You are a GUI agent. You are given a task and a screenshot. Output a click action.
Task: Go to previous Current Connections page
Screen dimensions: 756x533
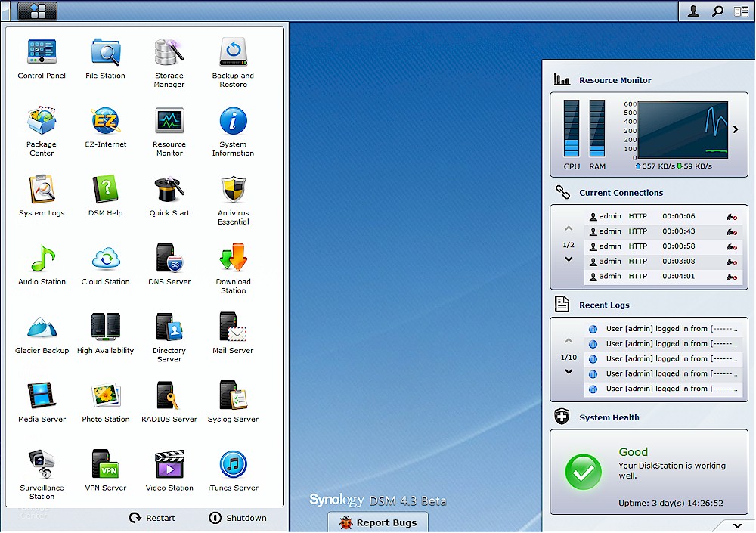pos(569,228)
